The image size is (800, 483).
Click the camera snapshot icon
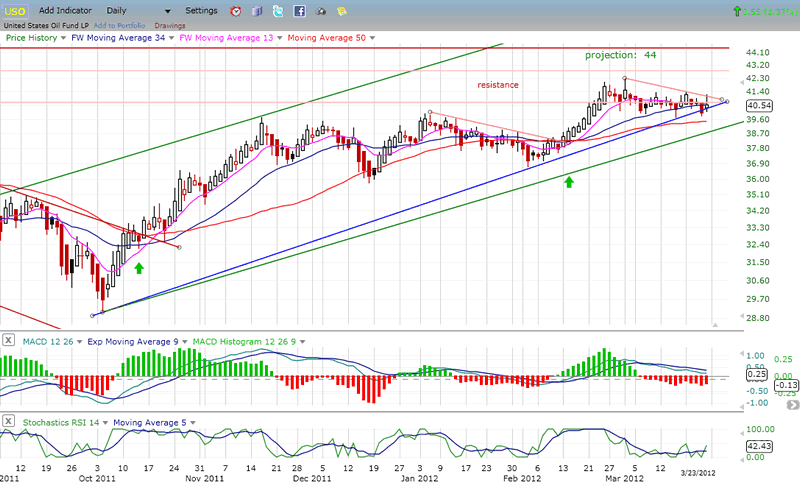320,11
